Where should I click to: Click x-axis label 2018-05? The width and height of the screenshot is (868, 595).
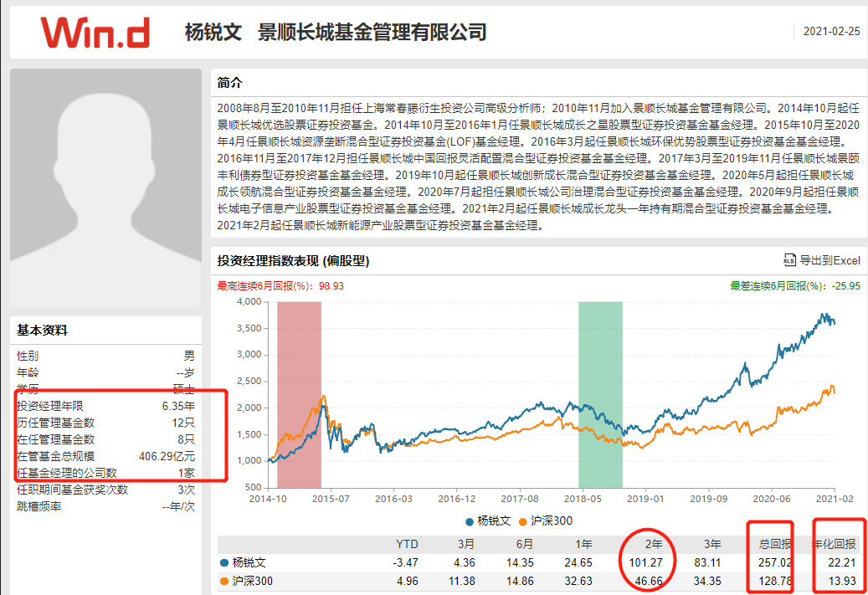[x=583, y=499]
